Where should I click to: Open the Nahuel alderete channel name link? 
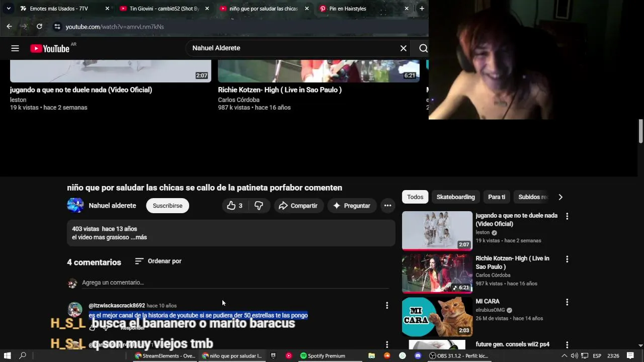point(112,206)
